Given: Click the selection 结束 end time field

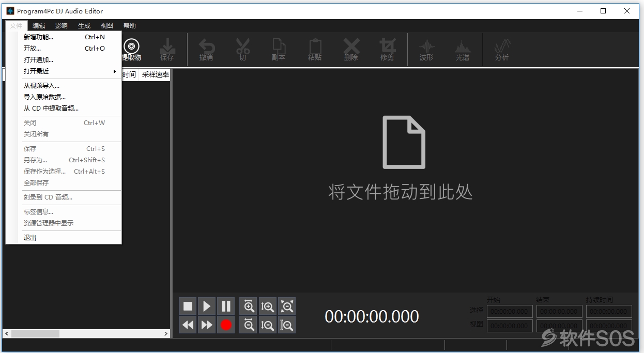Looking at the screenshot, I should tap(559, 311).
